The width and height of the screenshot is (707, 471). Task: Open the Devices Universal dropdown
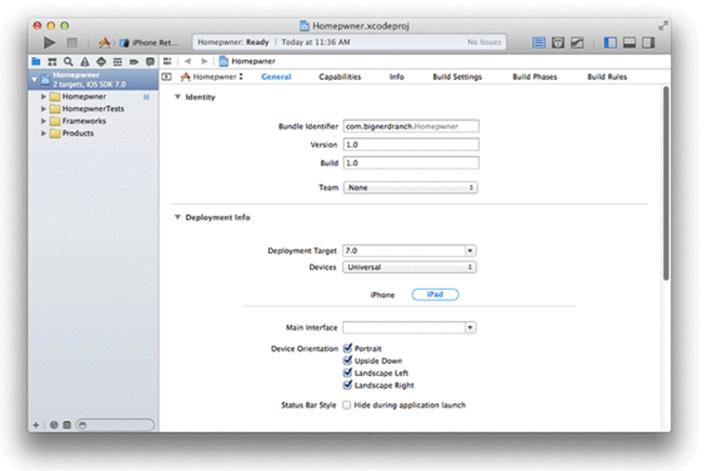click(x=409, y=267)
